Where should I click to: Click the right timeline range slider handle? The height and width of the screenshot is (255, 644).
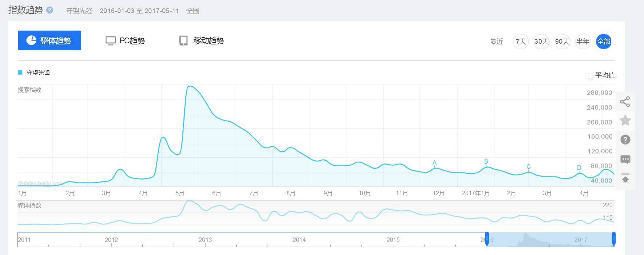pos(613,239)
